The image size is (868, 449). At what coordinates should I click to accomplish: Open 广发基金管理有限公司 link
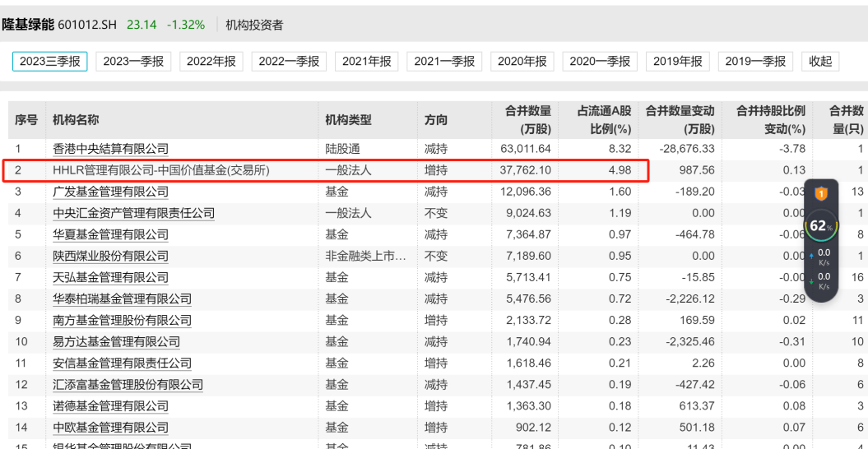tap(110, 192)
